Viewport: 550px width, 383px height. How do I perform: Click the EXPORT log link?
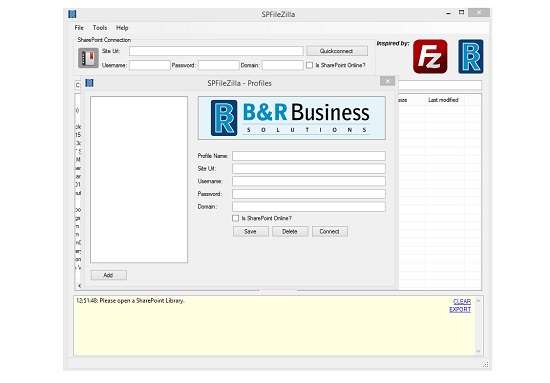[x=460, y=310]
